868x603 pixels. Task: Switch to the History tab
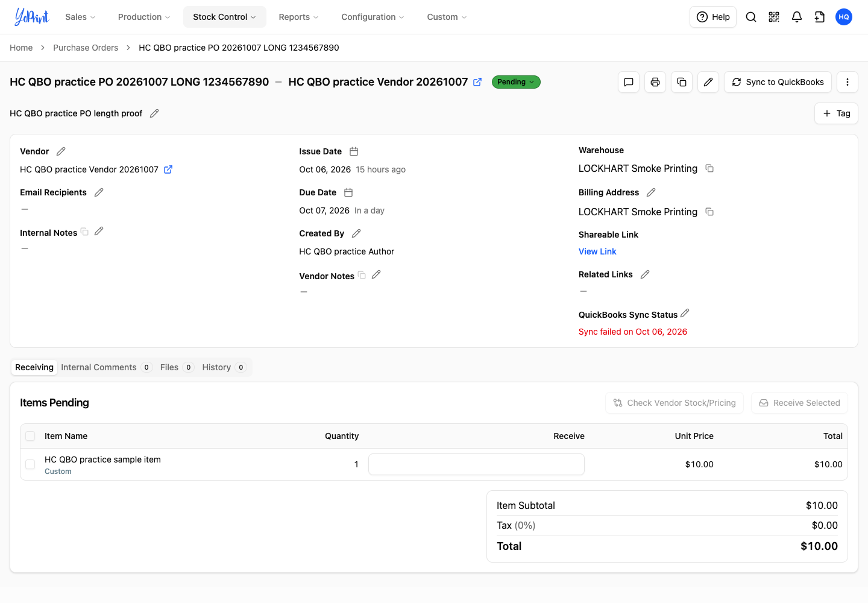(224, 367)
